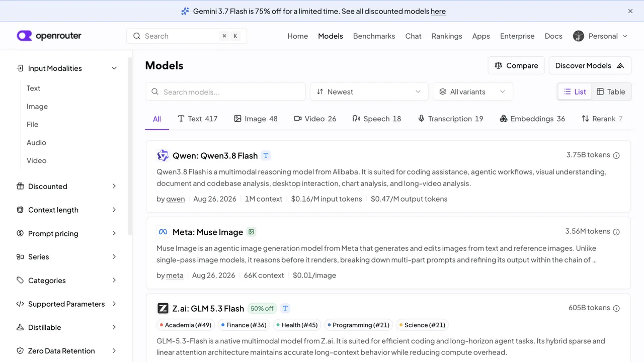Click the text modality badge beside Qwen3.8 Flash

coord(266,156)
